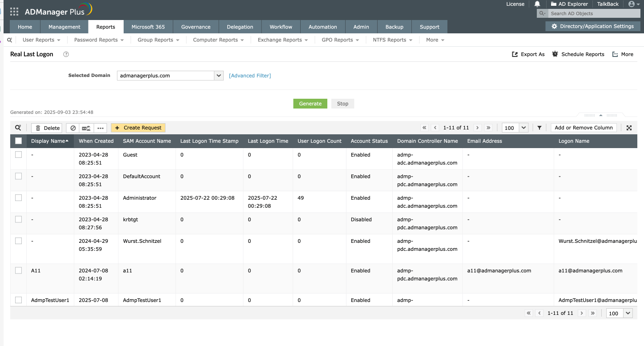Open the Automation tab
The image size is (644, 346).
(x=322, y=27)
